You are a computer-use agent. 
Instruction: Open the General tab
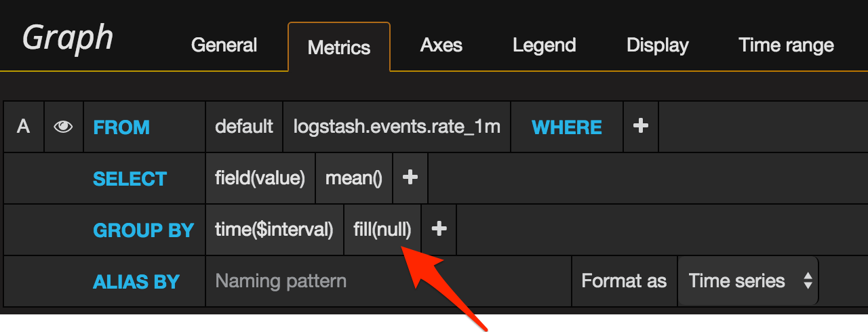[224, 45]
